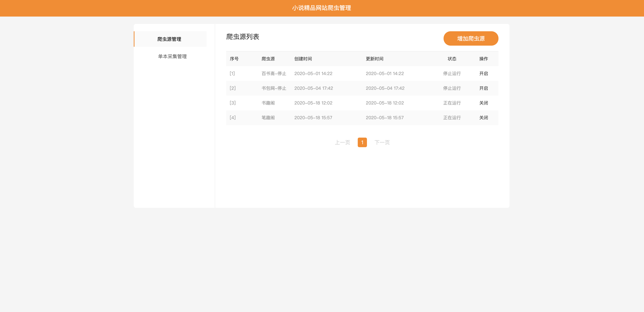Click the 状态 column header
The image size is (644, 312).
point(452,59)
